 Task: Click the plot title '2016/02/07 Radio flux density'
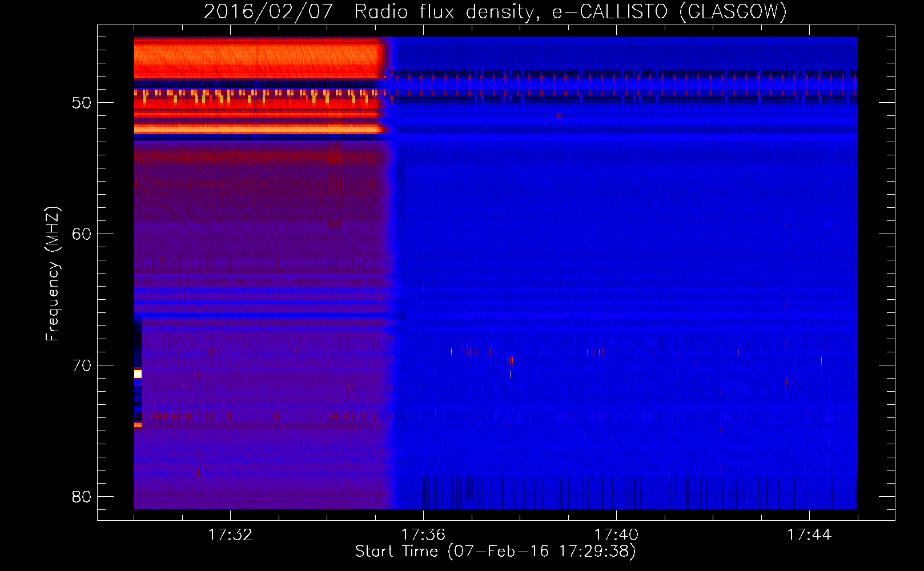370,11
